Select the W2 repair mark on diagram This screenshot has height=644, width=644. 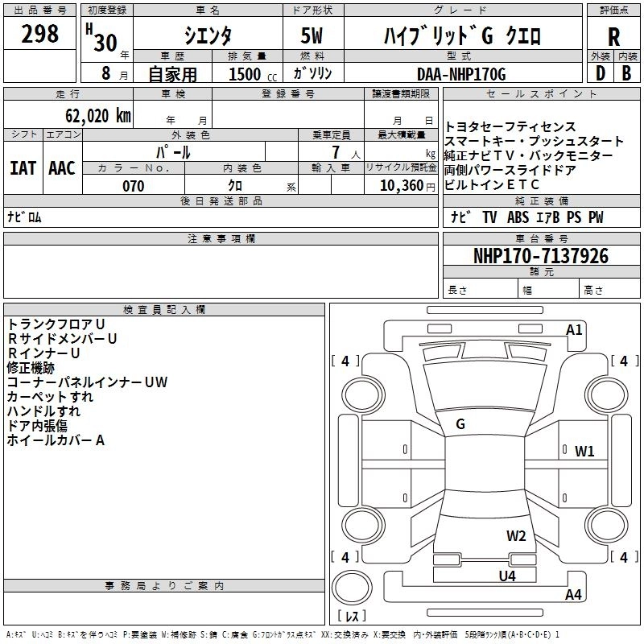point(516,536)
